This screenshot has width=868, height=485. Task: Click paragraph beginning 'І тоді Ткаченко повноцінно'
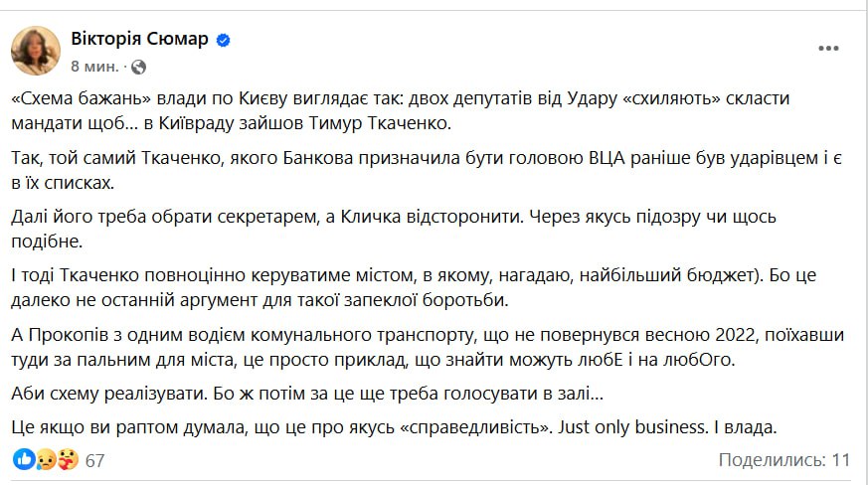[414, 287]
